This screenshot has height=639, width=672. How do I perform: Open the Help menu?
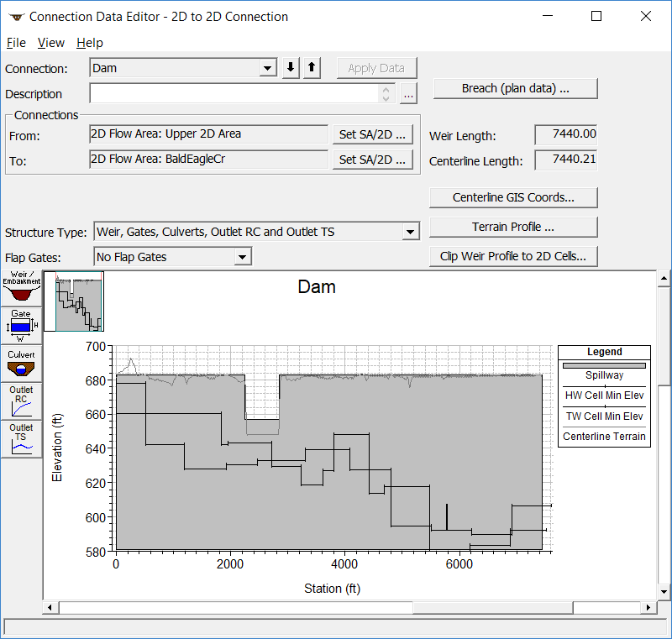(x=90, y=43)
